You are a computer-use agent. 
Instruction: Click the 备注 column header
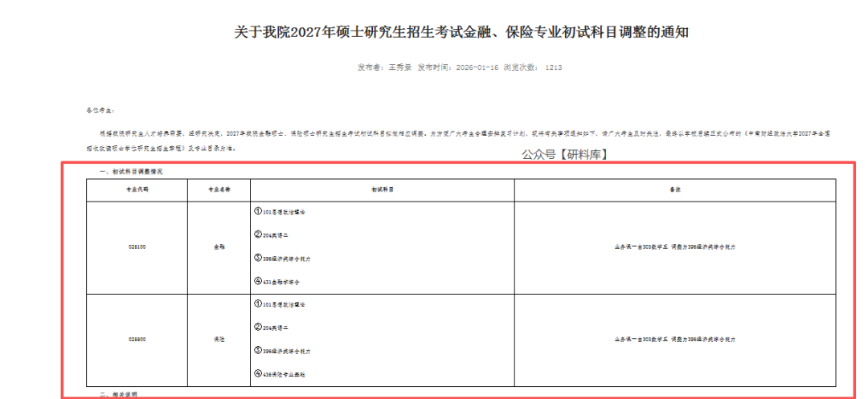(675, 190)
